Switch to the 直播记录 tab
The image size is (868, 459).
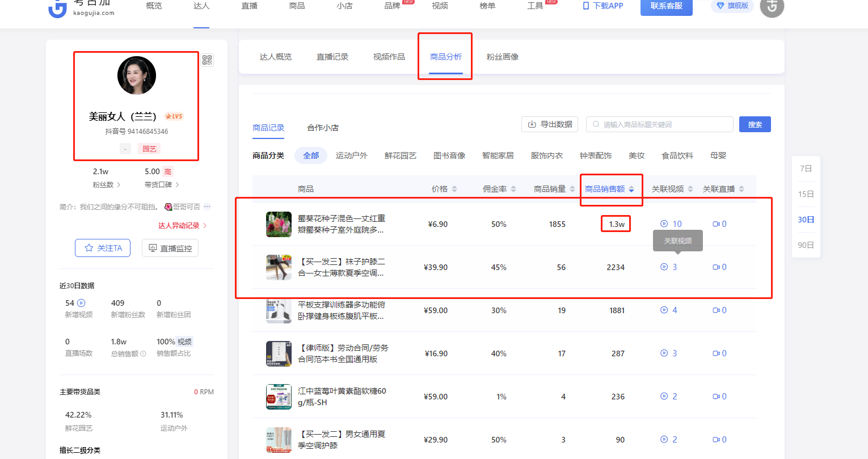tap(332, 57)
